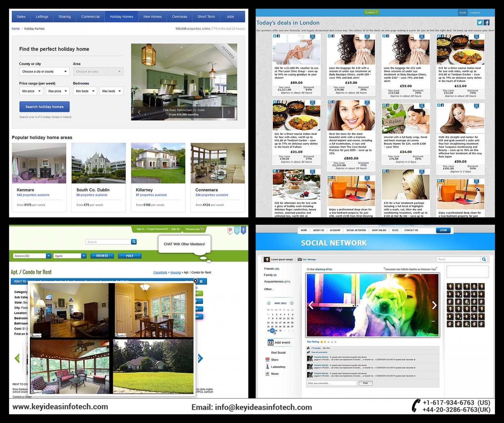Open the green London city dropdown
Image resolution: width=504 pixels, height=423 pixels.
pyautogui.click(x=372, y=12)
